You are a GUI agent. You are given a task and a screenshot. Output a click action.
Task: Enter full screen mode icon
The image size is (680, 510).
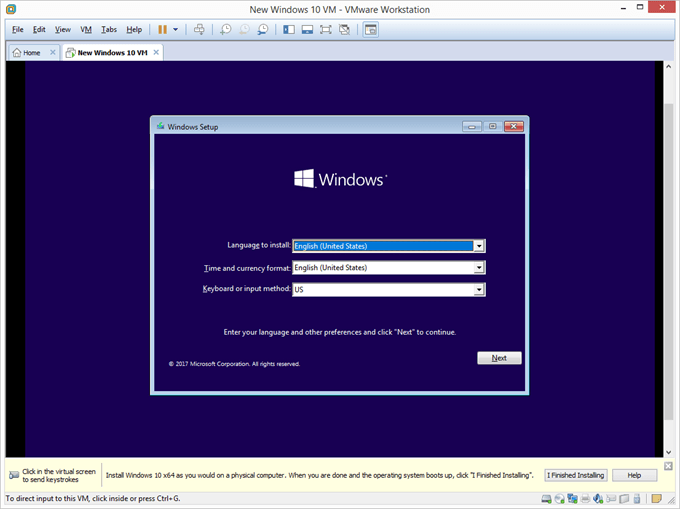click(326, 30)
